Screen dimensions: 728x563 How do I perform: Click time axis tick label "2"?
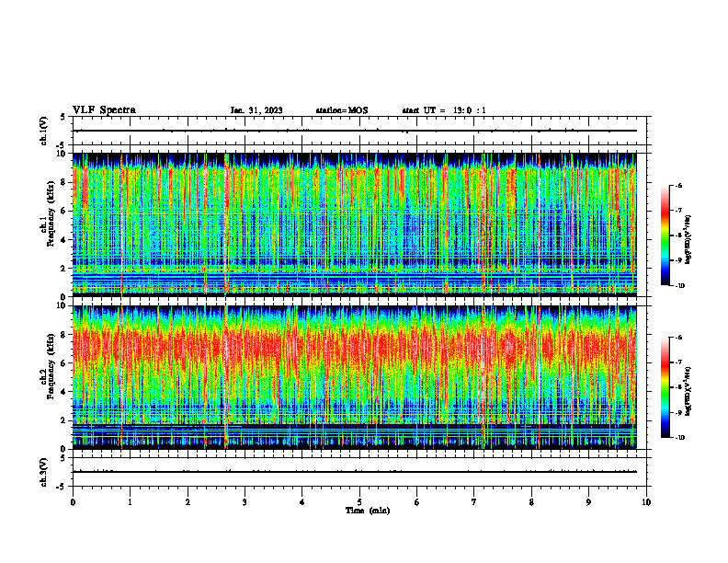(x=188, y=502)
